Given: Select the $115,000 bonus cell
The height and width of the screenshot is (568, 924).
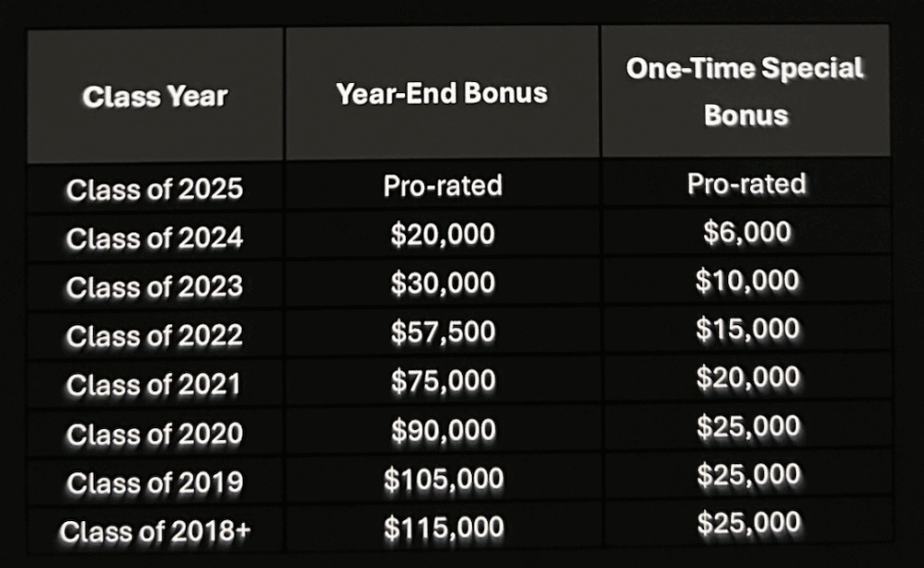Looking at the screenshot, I should pyautogui.click(x=442, y=529).
